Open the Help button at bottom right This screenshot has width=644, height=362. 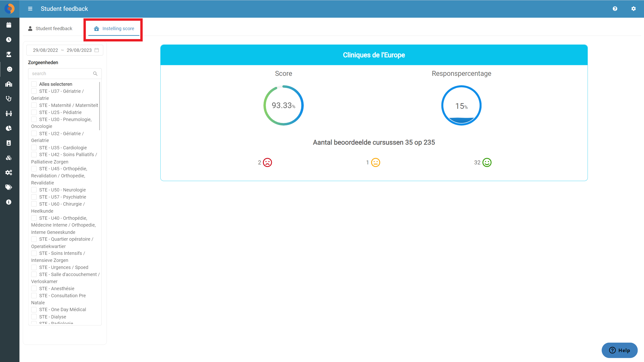(x=619, y=350)
